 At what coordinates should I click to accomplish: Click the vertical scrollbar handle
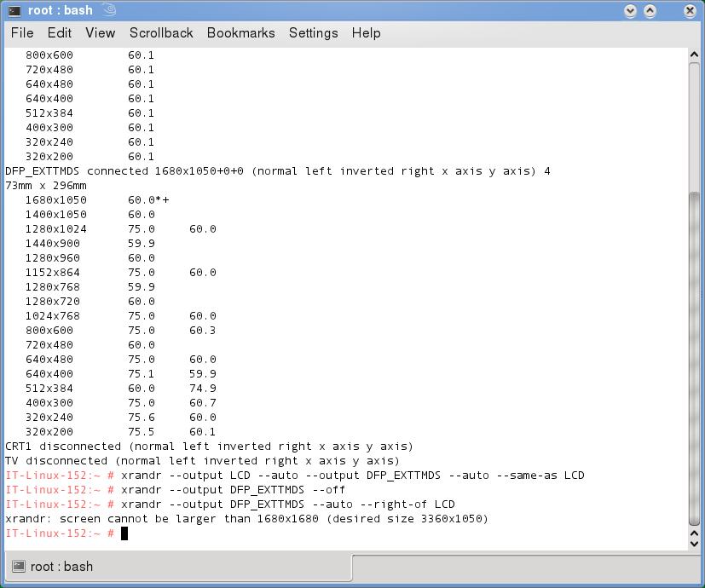click(x=696, y=358)
